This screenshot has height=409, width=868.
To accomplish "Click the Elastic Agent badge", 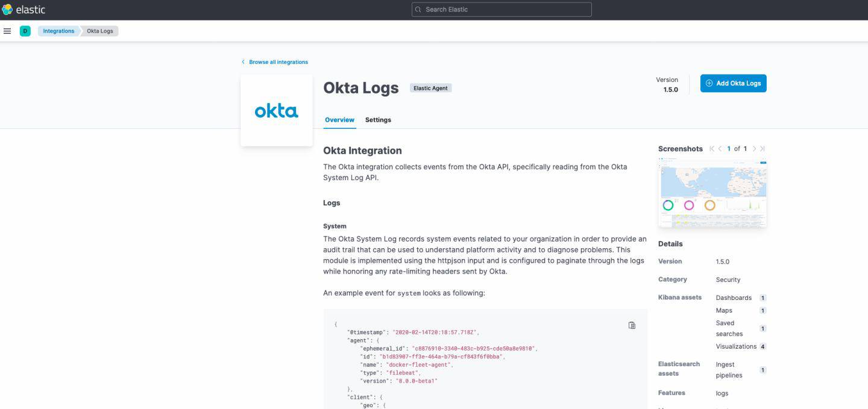I will 430,88.
